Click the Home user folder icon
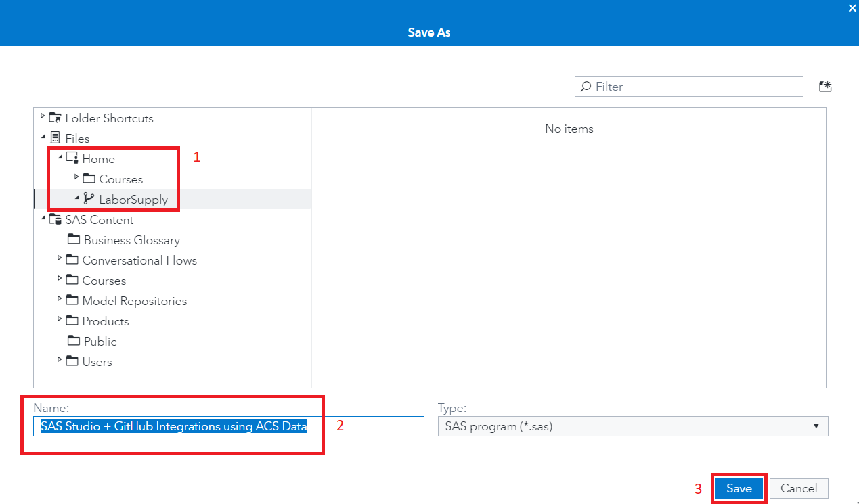Screen dimensions: 859x504 coord(73,158)
